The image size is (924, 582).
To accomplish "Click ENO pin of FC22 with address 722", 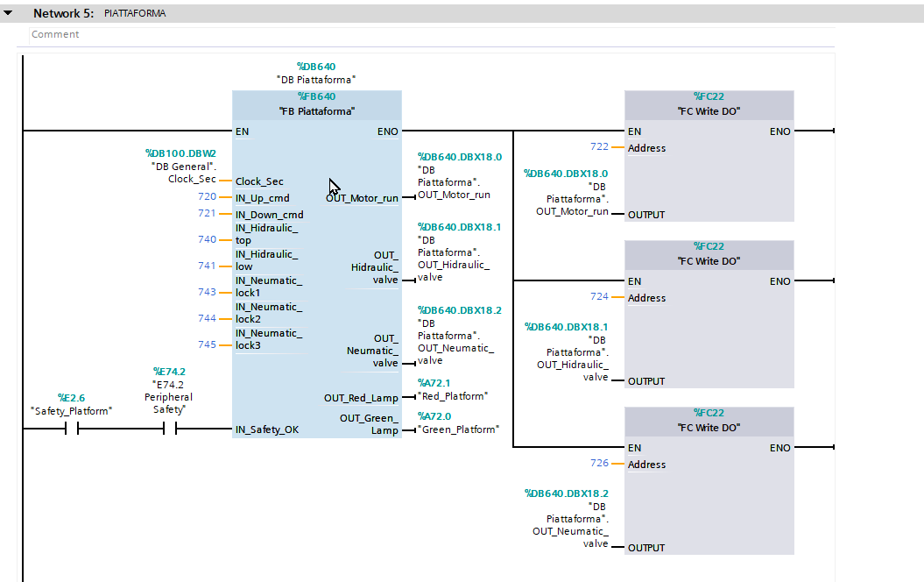I will pyautogui.click(x=779, y=131).
